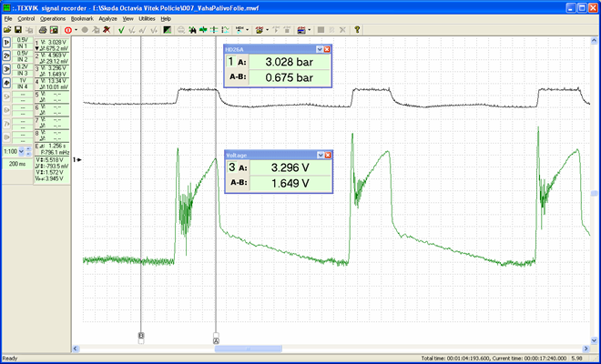Start recording with the red circle button
The width and height of the screenshot is (601, 364).
(68, 30)
